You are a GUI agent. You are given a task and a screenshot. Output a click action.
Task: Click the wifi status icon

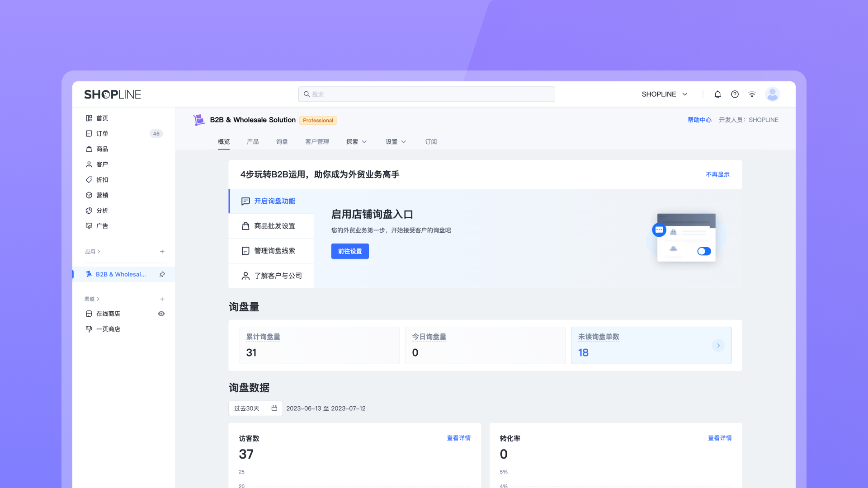[752, 94]
